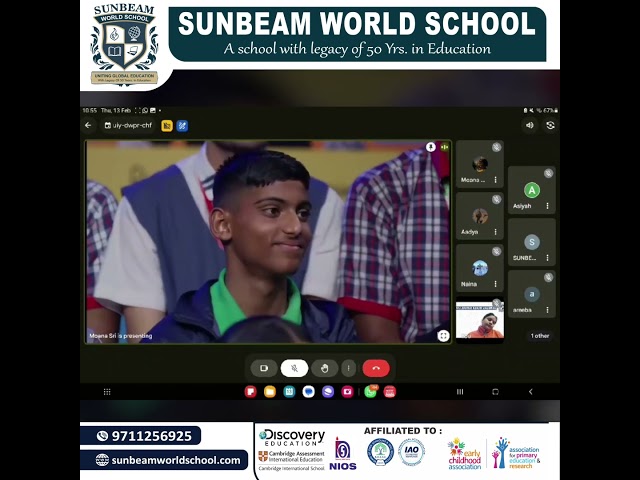Open options menu for Asiyah's tile
Screen dimensions: 640x480
(547, 206)
